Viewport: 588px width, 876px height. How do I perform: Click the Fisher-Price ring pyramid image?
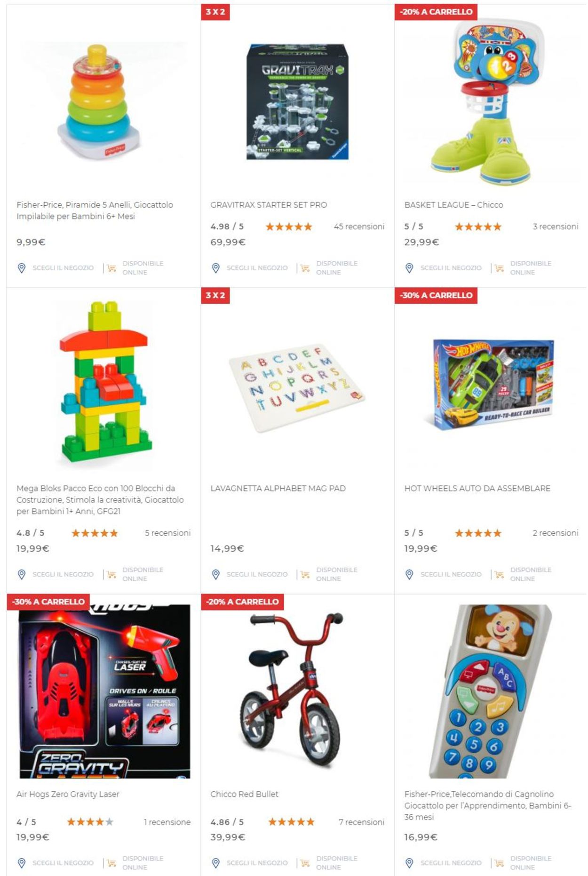[99, 102]
